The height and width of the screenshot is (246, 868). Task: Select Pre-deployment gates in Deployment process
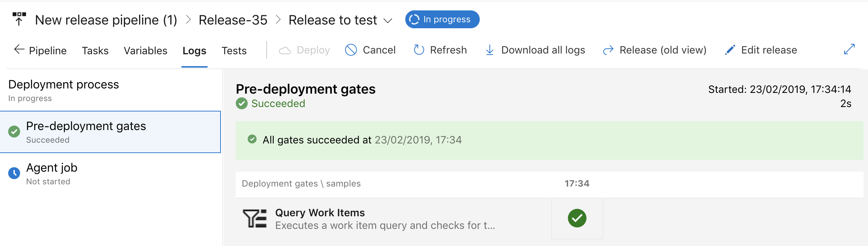[x=110, y=132]
